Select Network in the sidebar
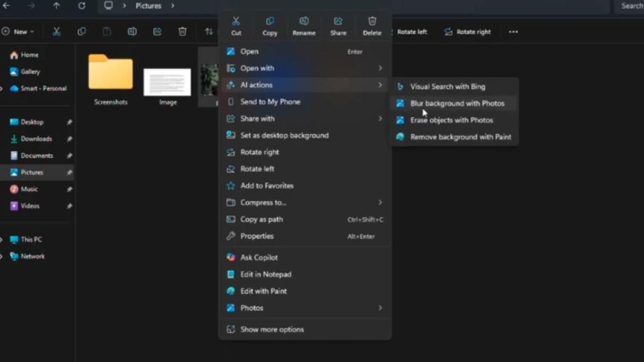This screenshot has height=362, width=644. coord(27,256)
